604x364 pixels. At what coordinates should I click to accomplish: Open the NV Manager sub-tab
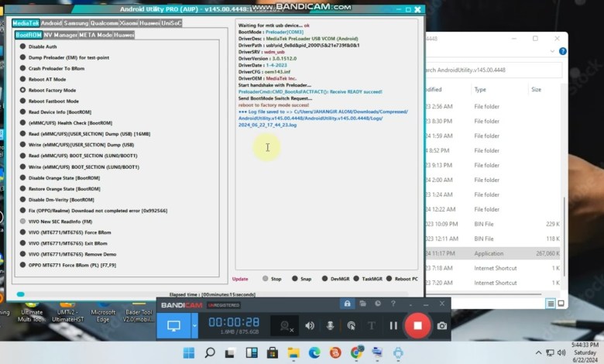60,35
